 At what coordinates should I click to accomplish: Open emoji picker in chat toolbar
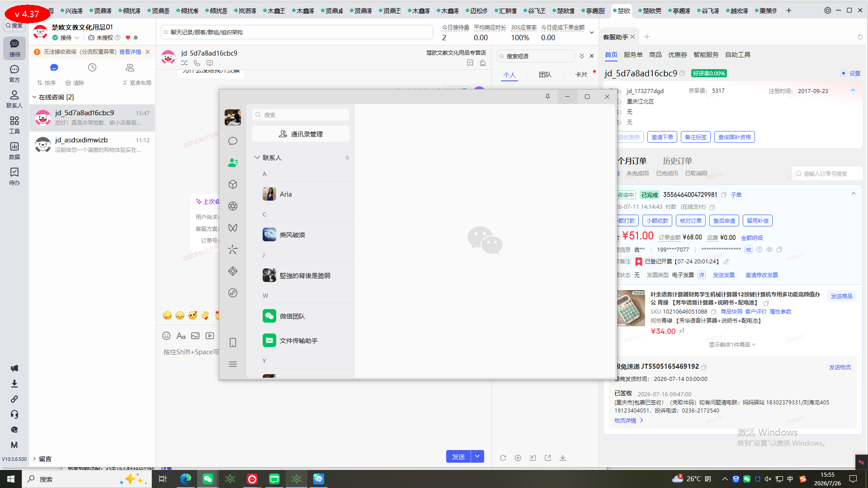click(166, 336)
